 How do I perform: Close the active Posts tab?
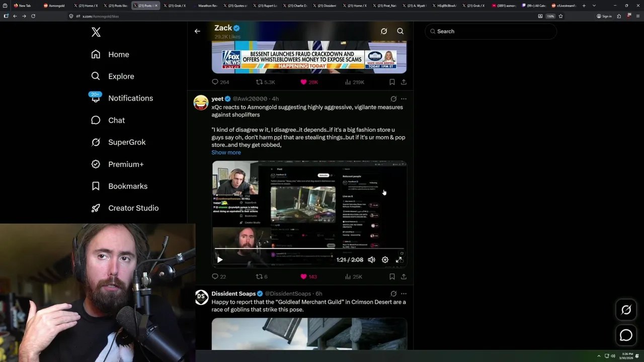156,6
